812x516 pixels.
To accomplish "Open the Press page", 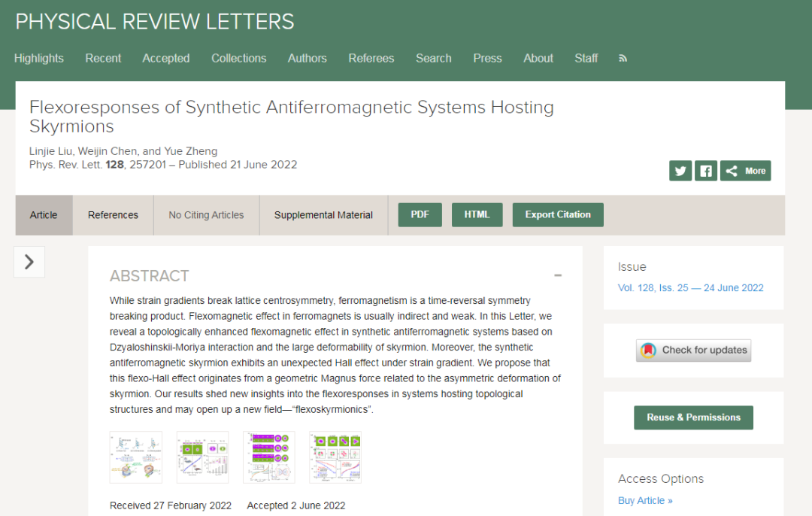I will [487, 59].
